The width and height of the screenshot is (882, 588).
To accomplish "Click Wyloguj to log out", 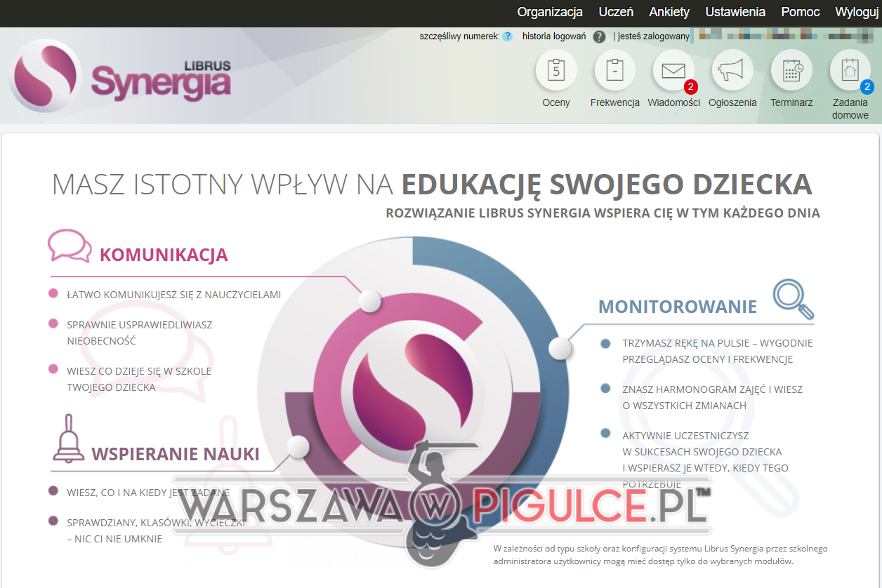I will coord(857,12).
